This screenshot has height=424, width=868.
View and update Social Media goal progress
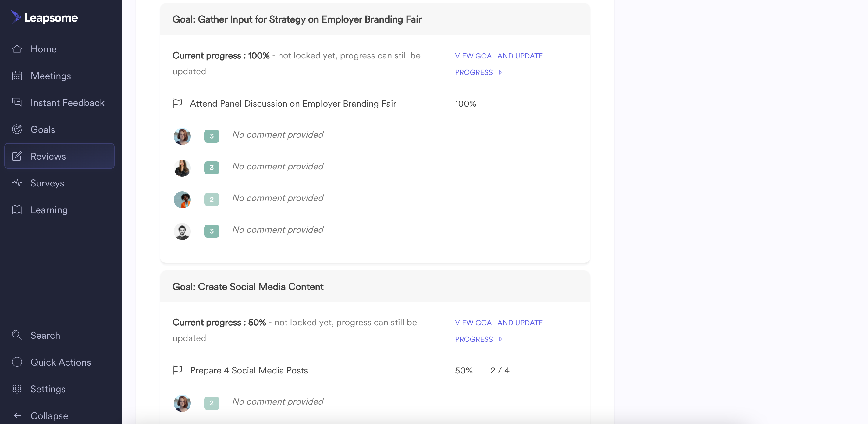(x=499, y=331)
